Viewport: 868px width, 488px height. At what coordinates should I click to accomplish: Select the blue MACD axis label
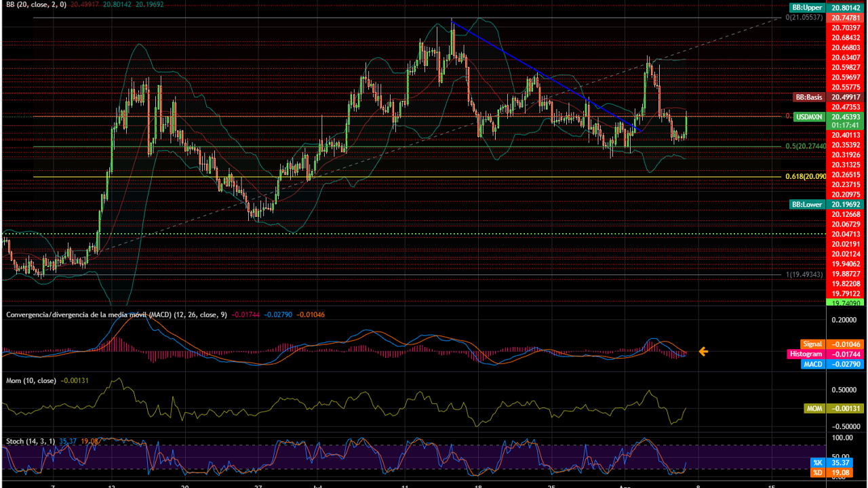coord(812,365)
